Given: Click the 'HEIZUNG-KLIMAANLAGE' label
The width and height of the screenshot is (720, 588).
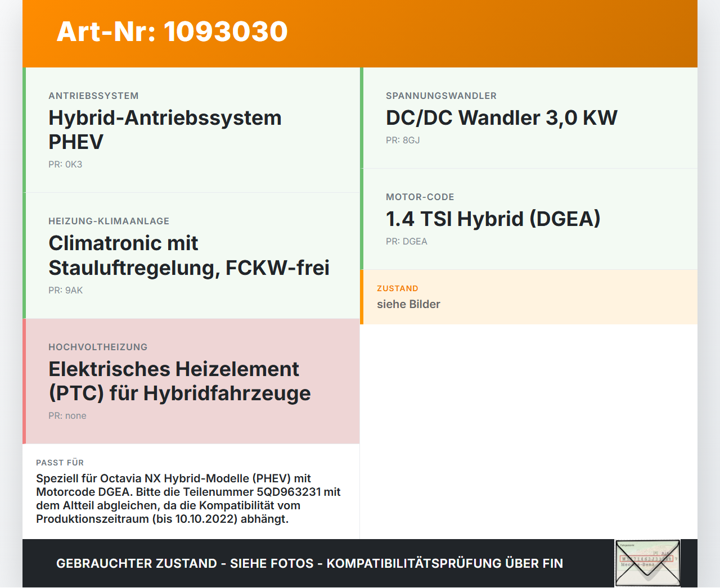Looking at the screenshot, I should [x=109, y=221].
